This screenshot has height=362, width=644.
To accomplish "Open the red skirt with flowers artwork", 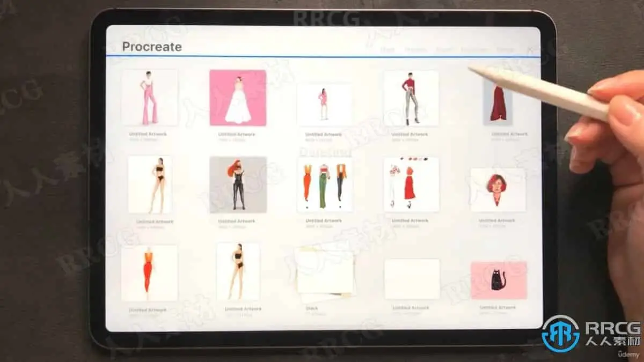I will pyautogui.click(x=411, y=184).
